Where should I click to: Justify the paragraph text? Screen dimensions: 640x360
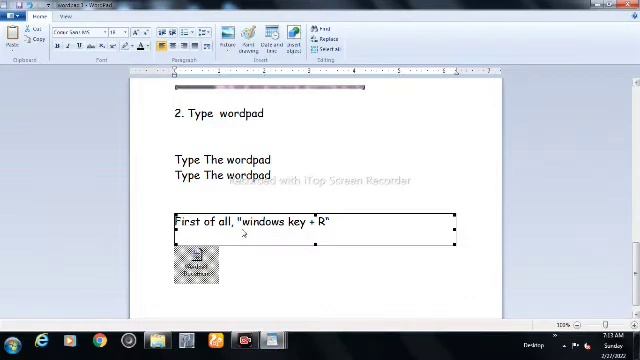[195, 46]
